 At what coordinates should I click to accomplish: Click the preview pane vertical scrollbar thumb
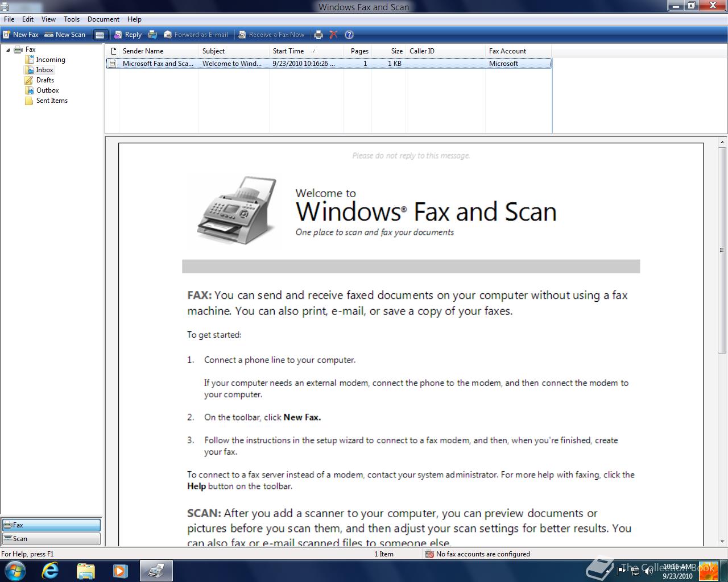[x=723, y=250]
